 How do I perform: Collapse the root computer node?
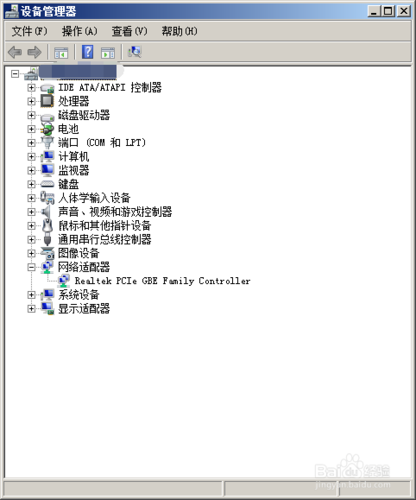point(15,74)
